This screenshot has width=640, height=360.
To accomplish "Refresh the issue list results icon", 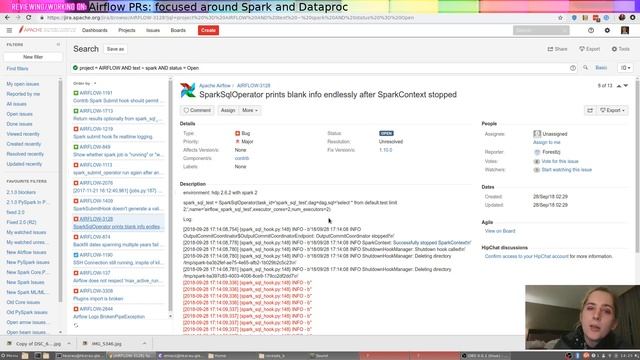I will (76, 325).
